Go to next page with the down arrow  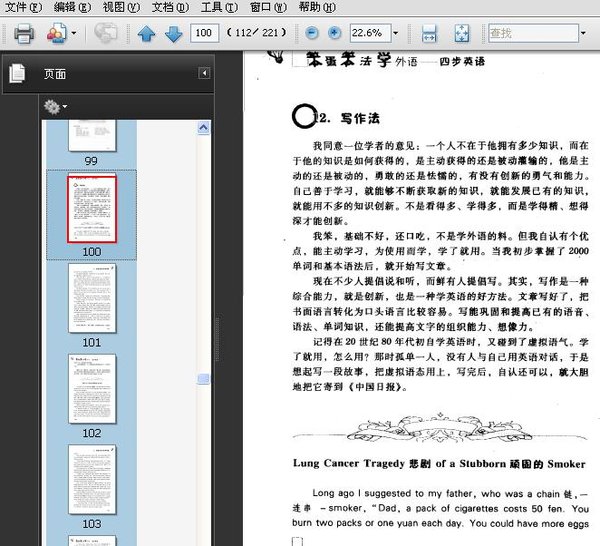[173, 34]
